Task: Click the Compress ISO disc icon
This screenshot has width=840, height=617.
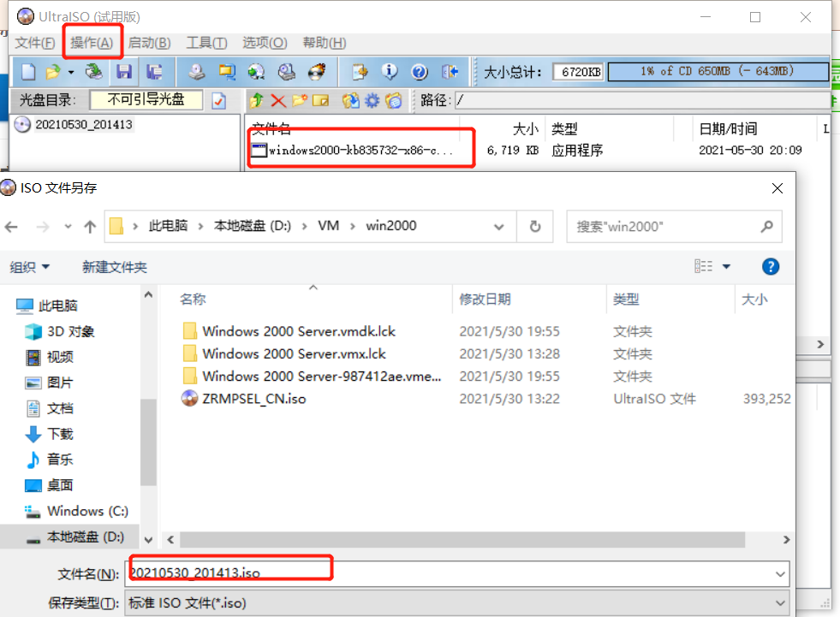Action: click(257, 71)
